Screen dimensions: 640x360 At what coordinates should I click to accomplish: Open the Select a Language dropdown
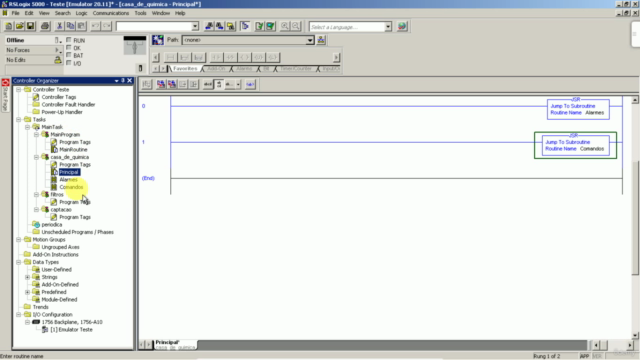click(388, 27)
